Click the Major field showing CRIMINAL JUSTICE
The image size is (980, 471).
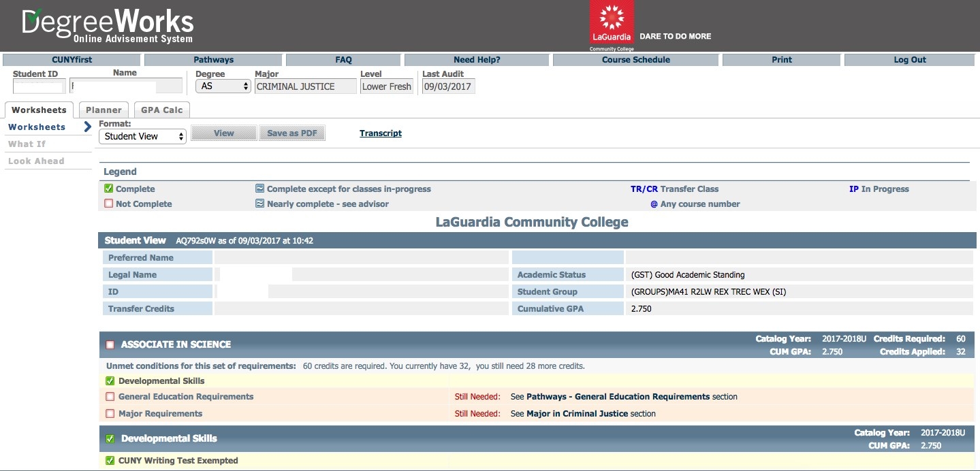(305, 86)
